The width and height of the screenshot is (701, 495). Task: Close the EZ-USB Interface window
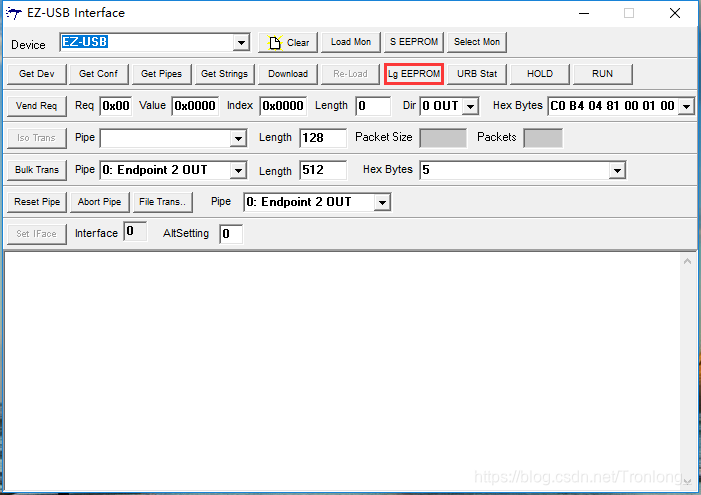pos(675,13)
